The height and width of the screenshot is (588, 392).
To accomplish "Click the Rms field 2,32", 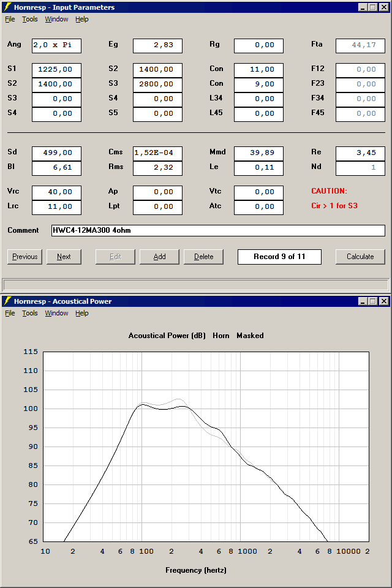I will click(x=157, y=168).
